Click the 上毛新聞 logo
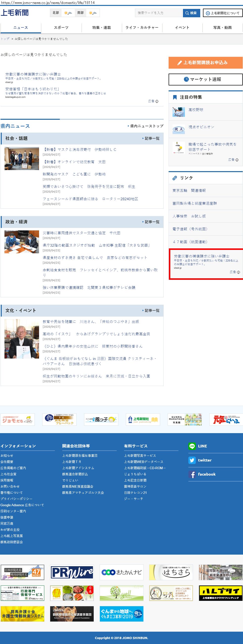243x644 pixels. (15, 13)
